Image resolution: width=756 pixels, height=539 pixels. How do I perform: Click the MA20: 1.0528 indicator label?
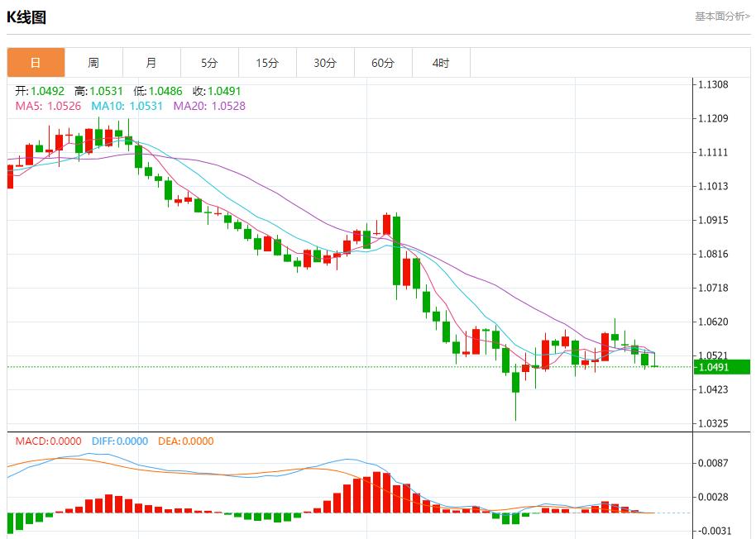coord(209,106)
